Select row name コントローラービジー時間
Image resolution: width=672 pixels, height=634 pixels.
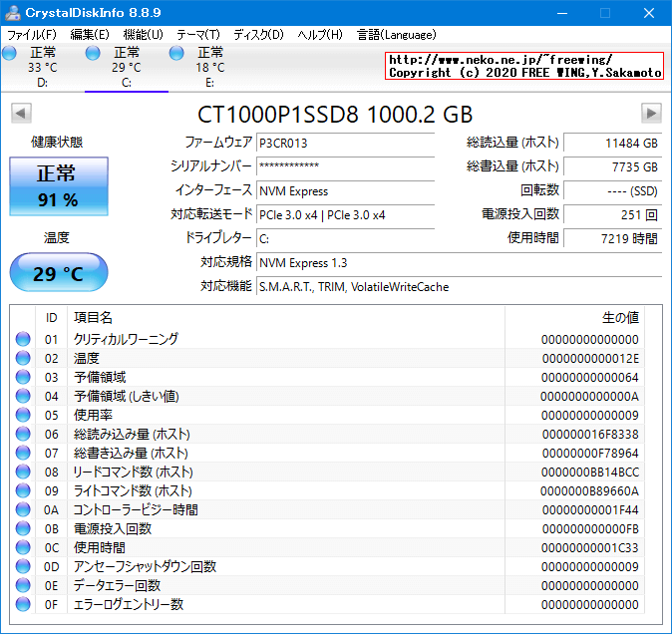coord(136,509)
